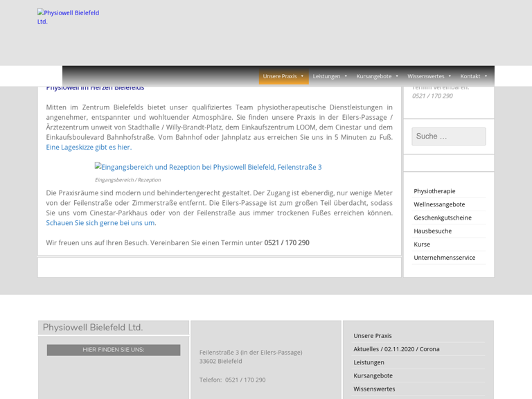Open Aktuelles / 02.11.2020 / Corona footer link
The width and height of the screenshot is (532, 399).
(396, 349)
